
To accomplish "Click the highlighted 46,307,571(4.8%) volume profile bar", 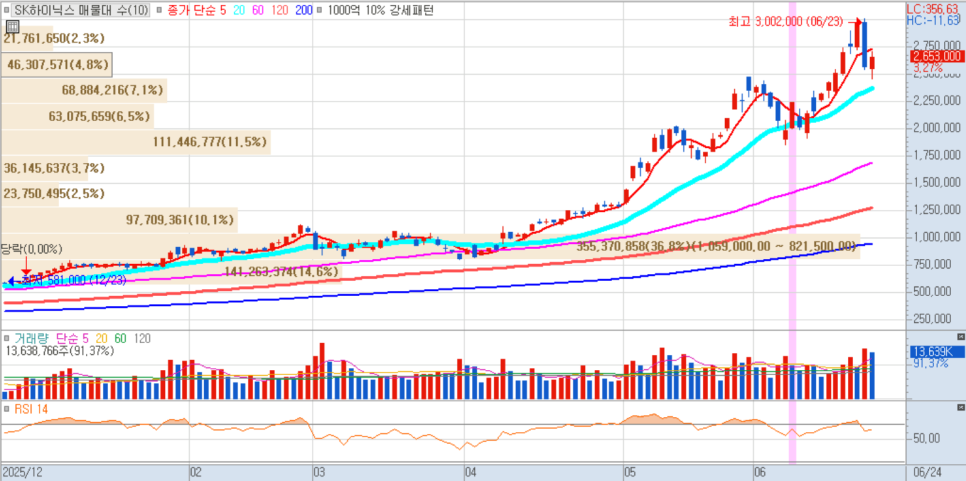I will click(59, 64).
